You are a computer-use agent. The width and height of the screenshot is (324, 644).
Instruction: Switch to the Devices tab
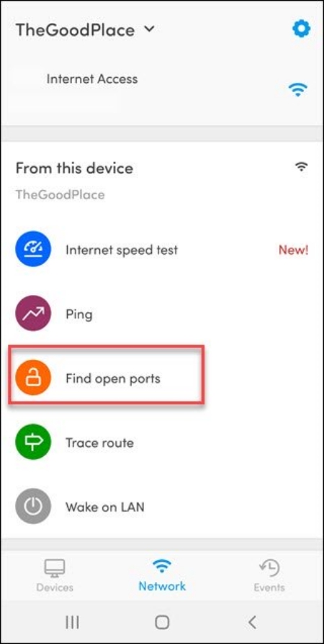coord(55,576)
